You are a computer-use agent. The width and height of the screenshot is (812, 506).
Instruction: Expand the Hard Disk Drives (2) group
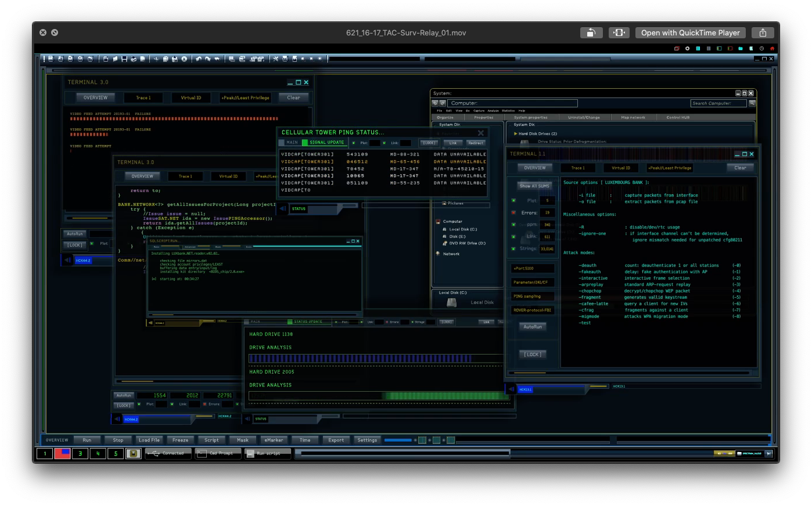(x=515, y=133)
